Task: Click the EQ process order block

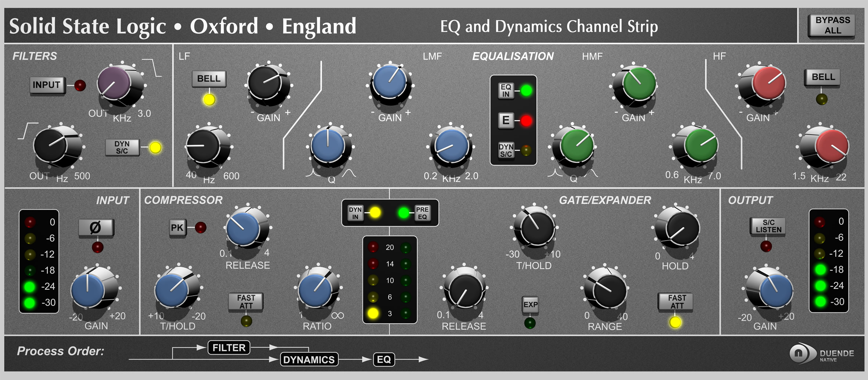Action: click(x=384, y=359)
